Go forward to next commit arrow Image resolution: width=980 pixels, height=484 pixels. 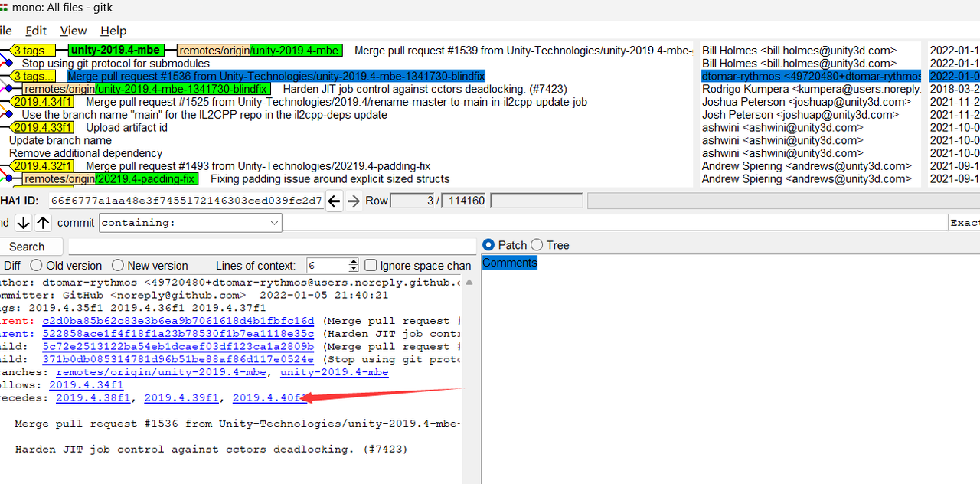(x=353, y=201)
